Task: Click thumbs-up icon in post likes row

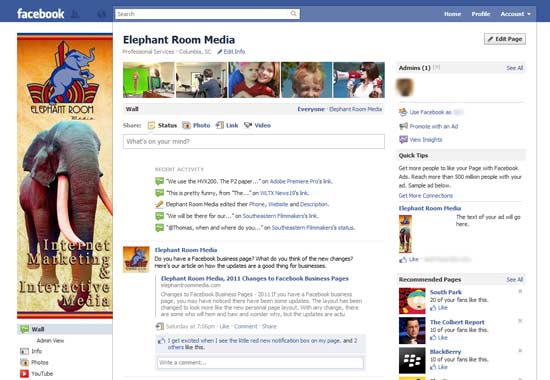Action: point(161,341)
